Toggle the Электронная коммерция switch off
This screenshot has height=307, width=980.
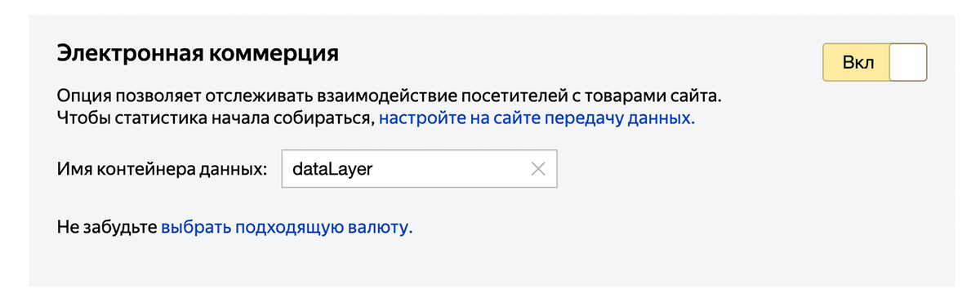(875, 63)
